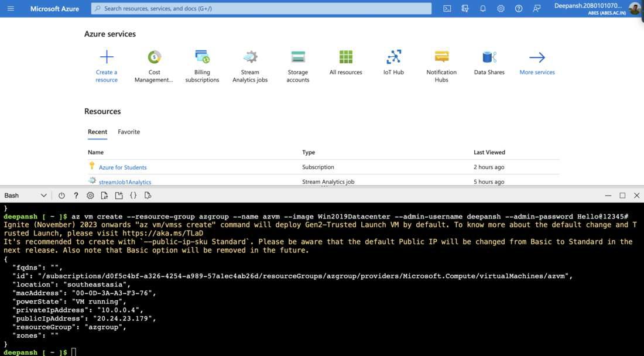This screenshot has height=356, width=644.
Task: Open Cloud Shell from top bar
Action: 447,8
